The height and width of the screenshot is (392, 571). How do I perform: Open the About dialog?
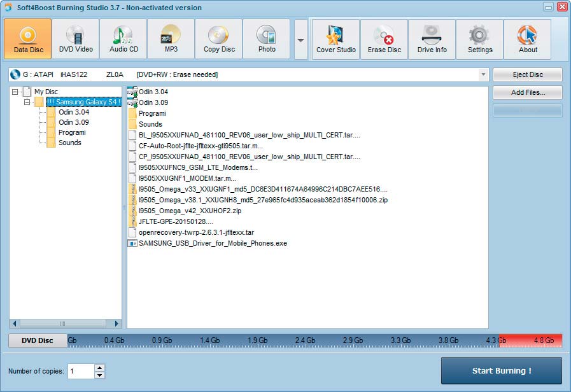(x=527, y=39)
